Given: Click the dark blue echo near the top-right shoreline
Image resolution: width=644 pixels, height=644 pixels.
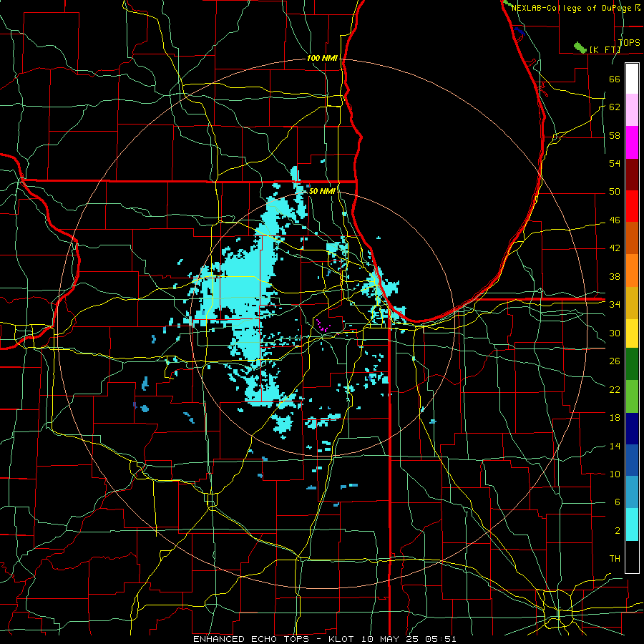Looking at the screenshot, I should (519, 31).
